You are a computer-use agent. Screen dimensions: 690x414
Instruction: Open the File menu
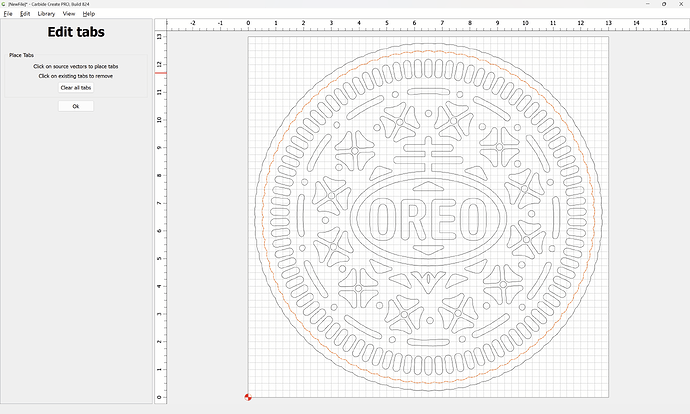pos(8,14)
